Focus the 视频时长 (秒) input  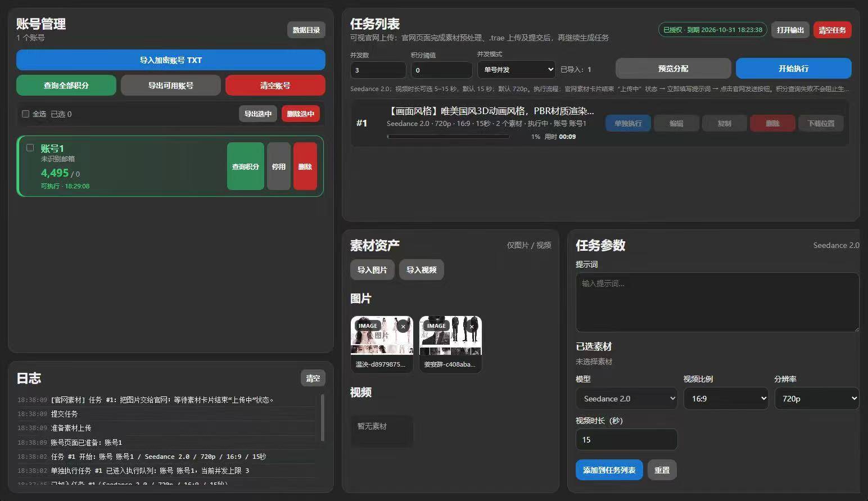[626, 440]
